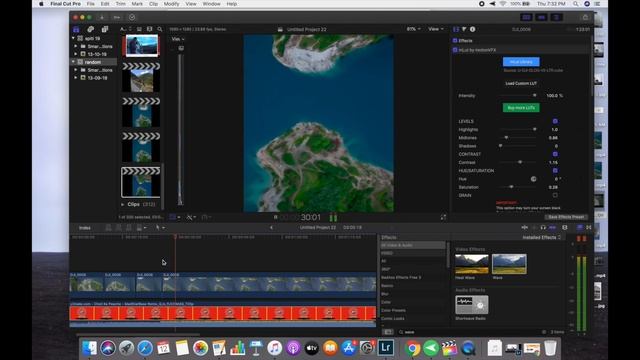Toggle the Effects checkbox in inspector
This screenshot has height=360, width=640.
(455, 40)
